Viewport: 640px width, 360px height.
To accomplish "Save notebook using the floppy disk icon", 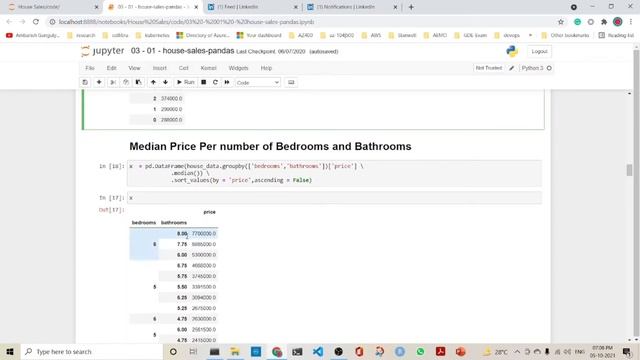I will click(85, 82).
